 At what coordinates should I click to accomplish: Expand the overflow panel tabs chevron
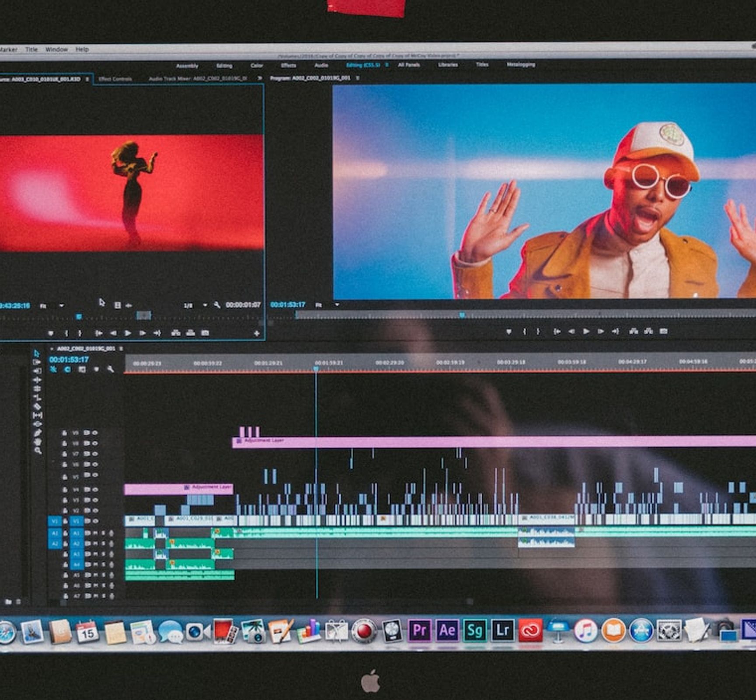(x=260, y=78)
